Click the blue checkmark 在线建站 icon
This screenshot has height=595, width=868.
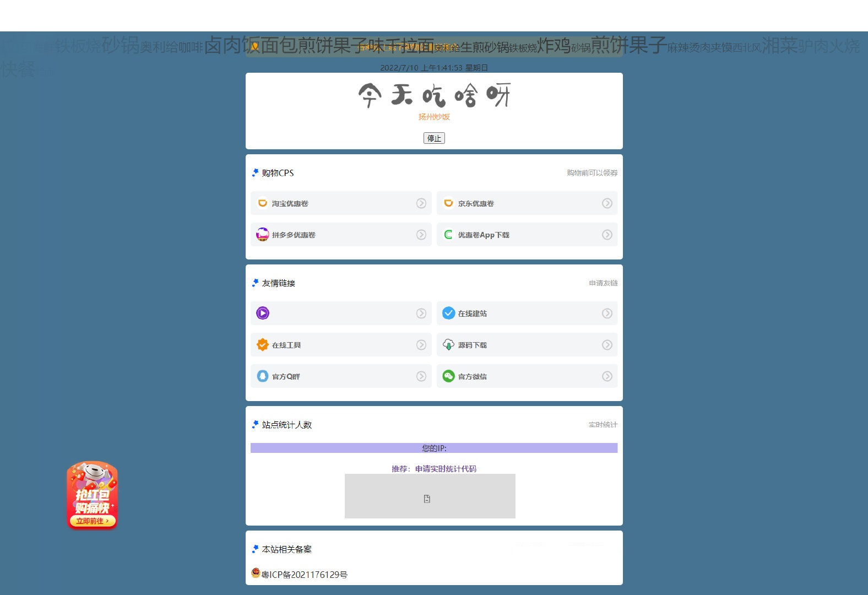click(x=448, y=313)
